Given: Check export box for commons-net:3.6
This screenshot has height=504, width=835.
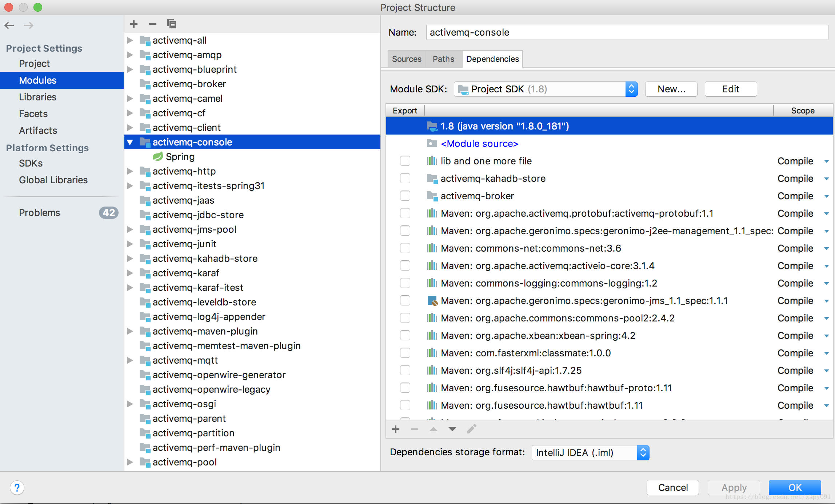Looking at the screenshot, I should pyautogui.click(x=405, y=248).
